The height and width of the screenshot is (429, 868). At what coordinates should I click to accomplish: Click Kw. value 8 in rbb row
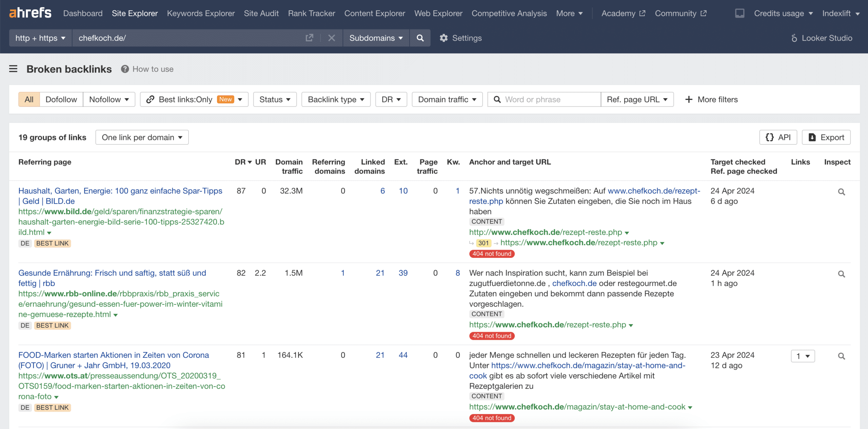tap(458, 273)
